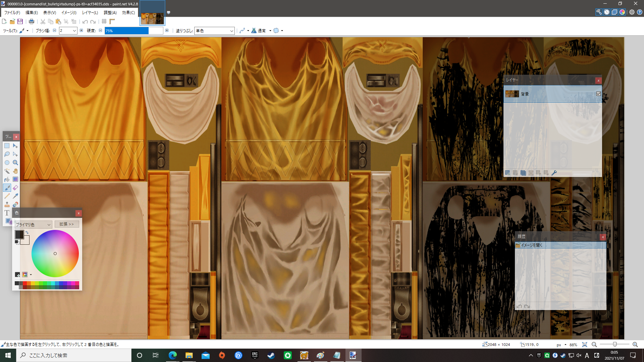The width and height of the screenshot is (644, 362).
Task: Select the open image thumbnail tab
Action: coord(152,13)
